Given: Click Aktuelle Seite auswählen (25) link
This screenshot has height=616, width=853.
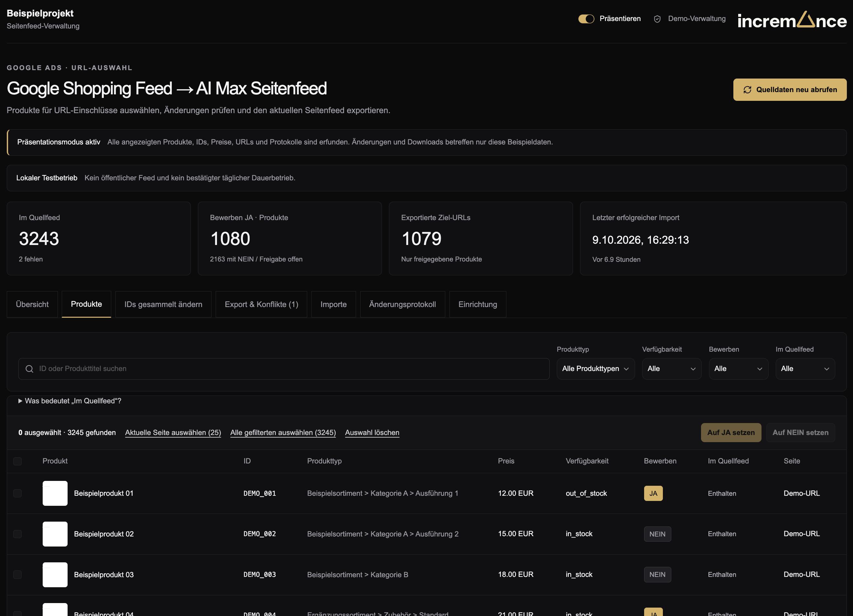Looking at the screenshot, I should click(173, 433).
